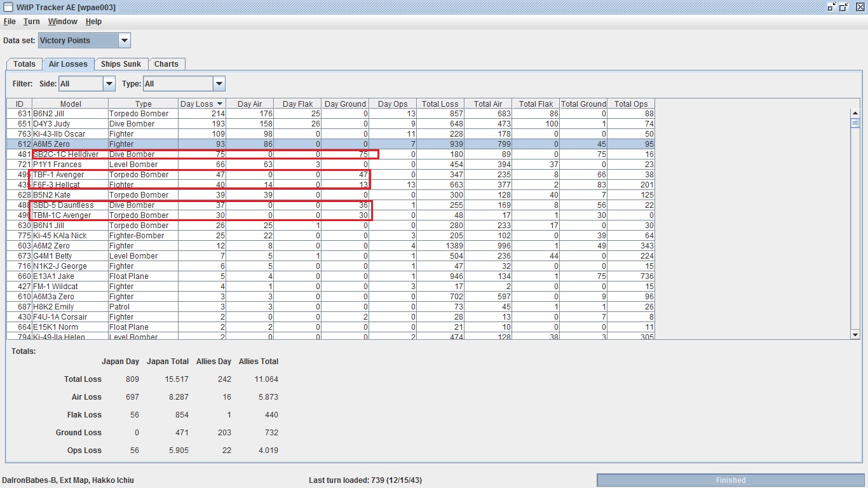The height and width of the screenshot is (488, 868).
Task: Switch to the Totals tab
Action: click(x=24, y=64)
